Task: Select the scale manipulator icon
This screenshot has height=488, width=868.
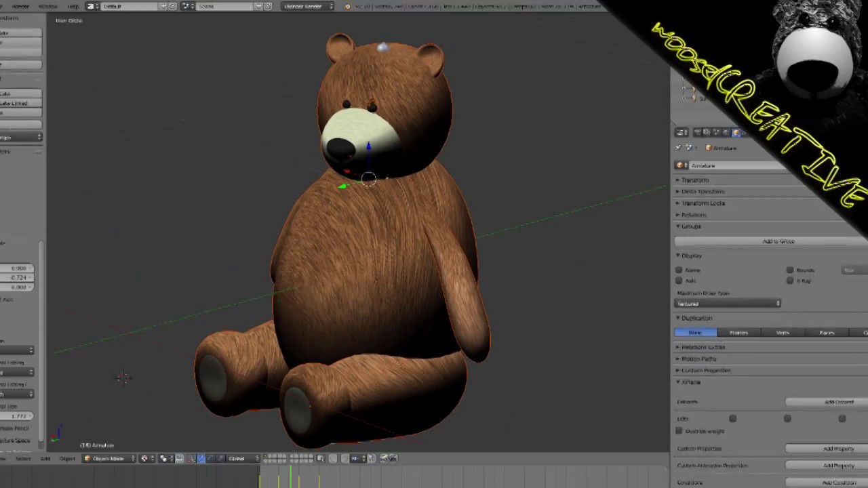Action: coord(220,458)
